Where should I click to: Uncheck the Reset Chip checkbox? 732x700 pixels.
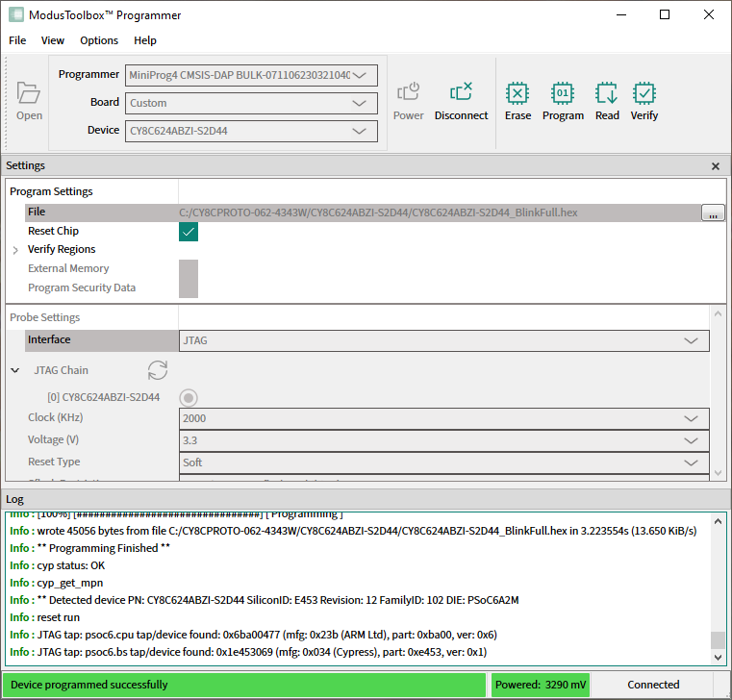[x=189, y=232]
